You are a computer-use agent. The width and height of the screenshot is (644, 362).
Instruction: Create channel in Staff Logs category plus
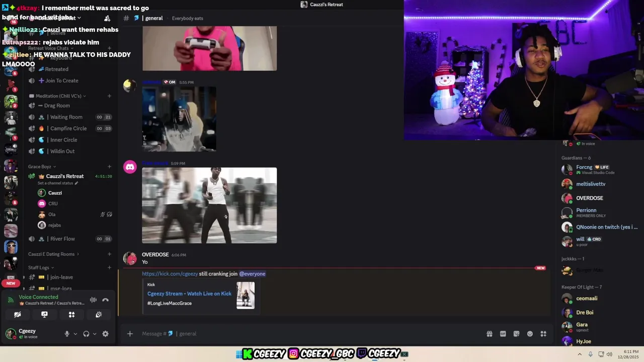point(109,268)
